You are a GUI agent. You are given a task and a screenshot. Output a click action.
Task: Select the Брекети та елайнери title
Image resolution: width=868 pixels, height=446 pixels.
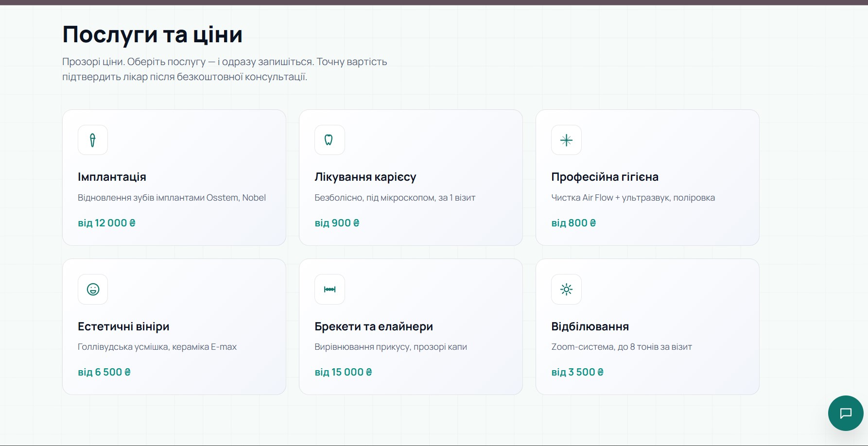[x=374, y=326]
